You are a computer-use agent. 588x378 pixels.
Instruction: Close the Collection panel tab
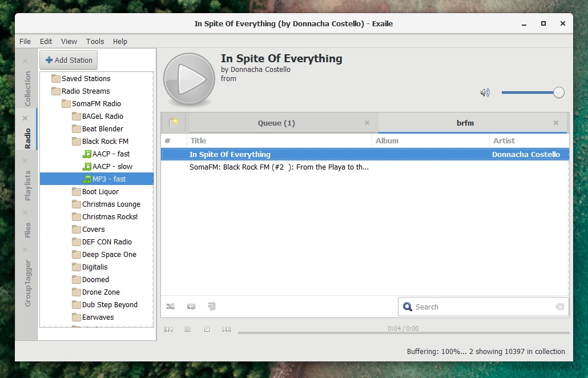pyautogui.click(x=25, y=61)
